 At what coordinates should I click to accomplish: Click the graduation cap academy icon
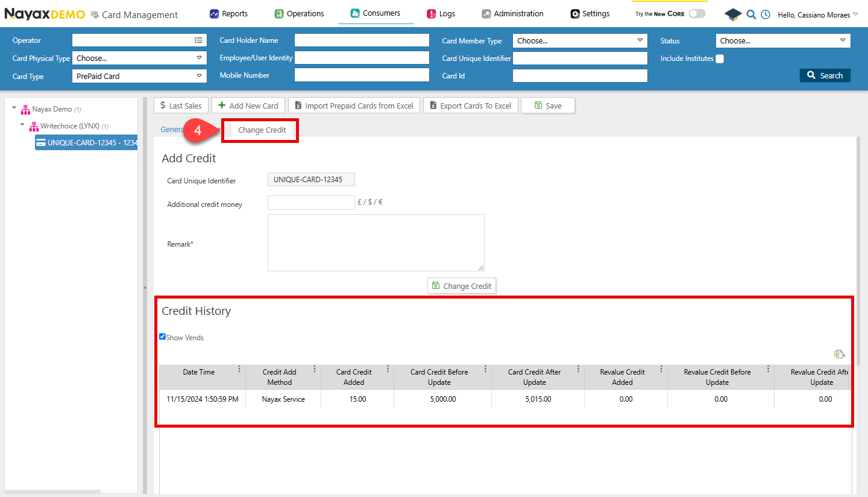point(733,14)
